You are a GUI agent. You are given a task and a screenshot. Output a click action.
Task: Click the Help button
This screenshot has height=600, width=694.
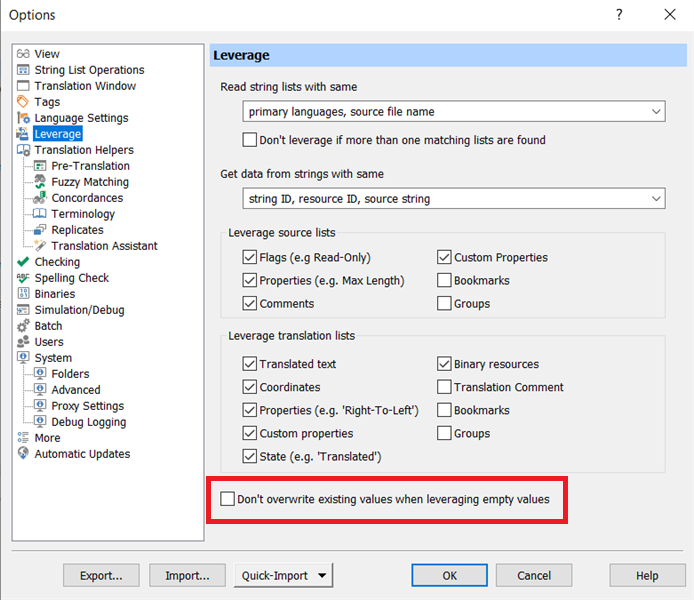click(x=647, y=576)
